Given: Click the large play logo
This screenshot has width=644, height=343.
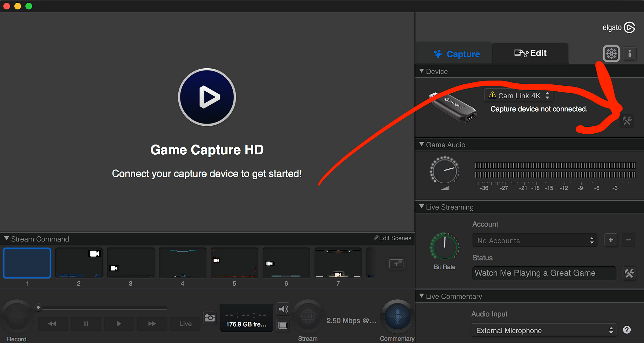Looking at the screenshot, I should 207,97.
